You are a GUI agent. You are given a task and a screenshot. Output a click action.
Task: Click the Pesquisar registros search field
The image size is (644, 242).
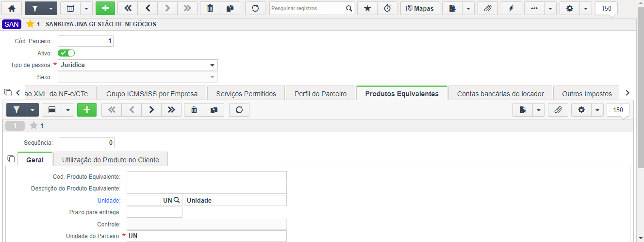308,8
